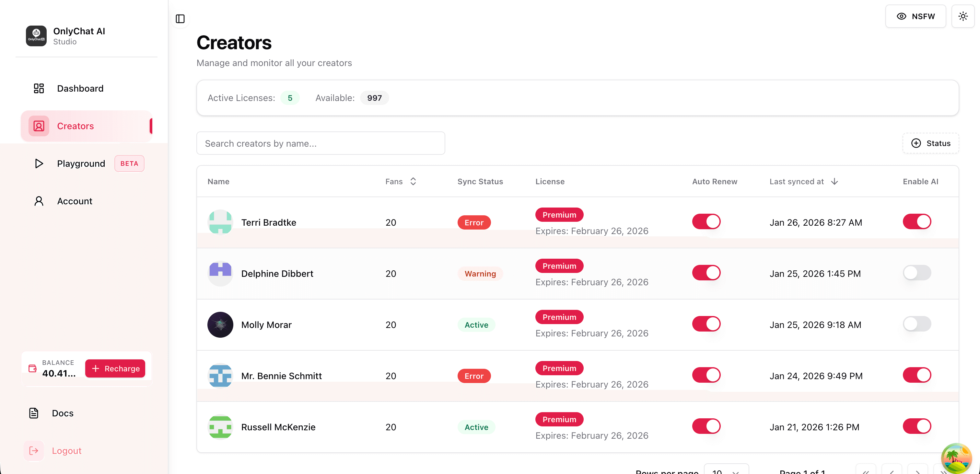980x474 pixels.
Task: Disable Auto Renew for Molly Morar
Action: pos(706,324)
